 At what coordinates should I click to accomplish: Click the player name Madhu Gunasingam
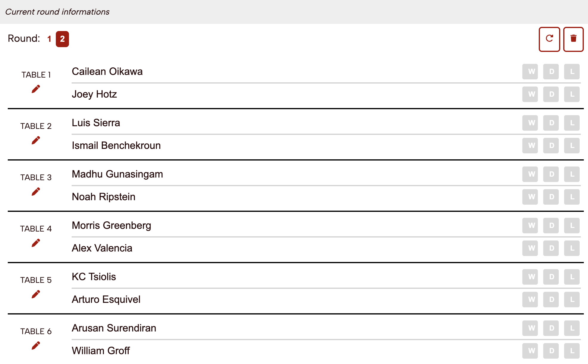click(x=117, y=174)
